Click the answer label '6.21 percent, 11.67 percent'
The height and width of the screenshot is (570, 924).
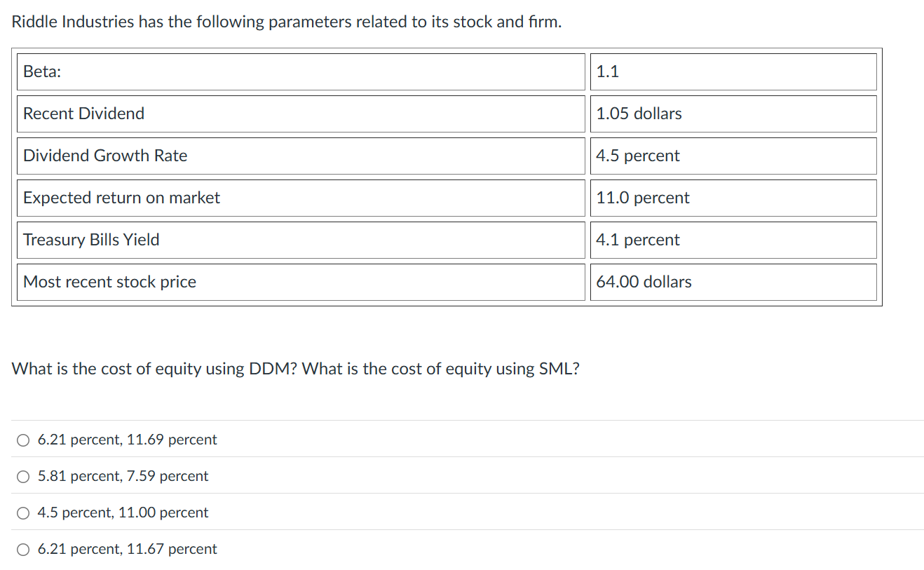[x=127, y=549]
